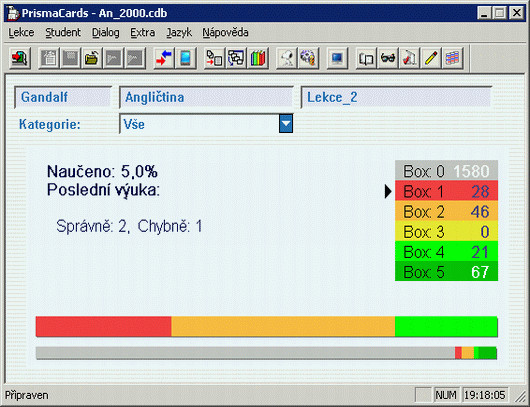Expand the Kategorie dropdown arrow
Screen dimensions: 530x407
(x=286, y=124)
